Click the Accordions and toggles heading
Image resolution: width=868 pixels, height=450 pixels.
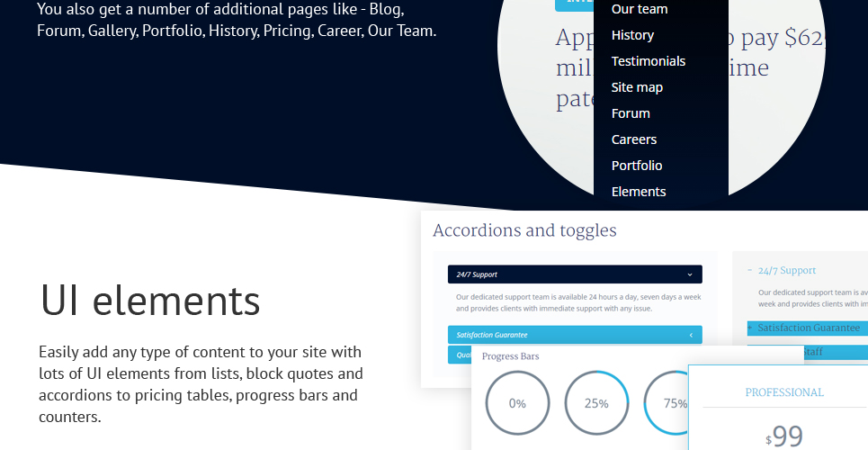pyautogui.click(x=524, y=230)
